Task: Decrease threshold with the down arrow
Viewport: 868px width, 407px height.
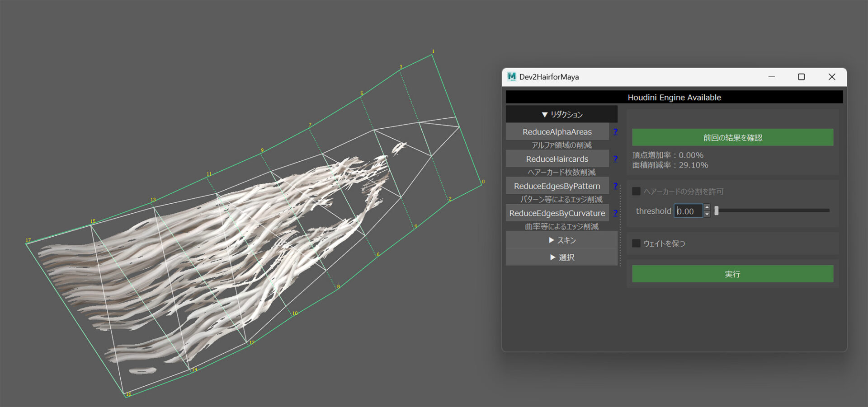Action: point(707,214)
